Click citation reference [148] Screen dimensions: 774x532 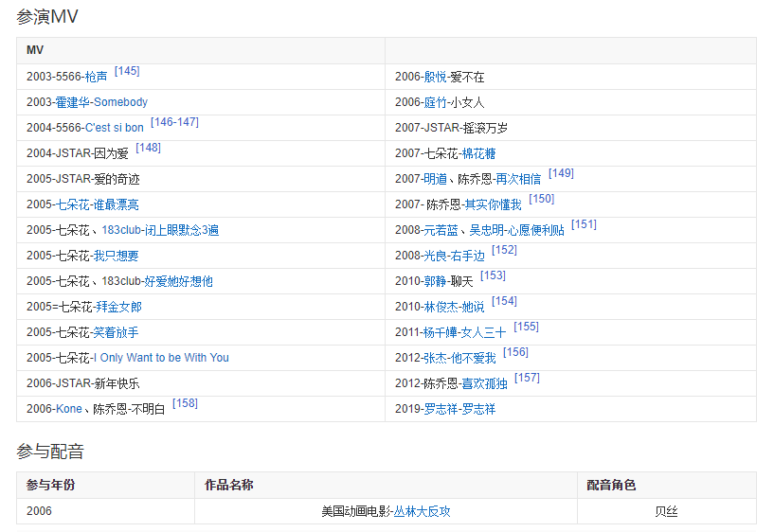point(148,148)
